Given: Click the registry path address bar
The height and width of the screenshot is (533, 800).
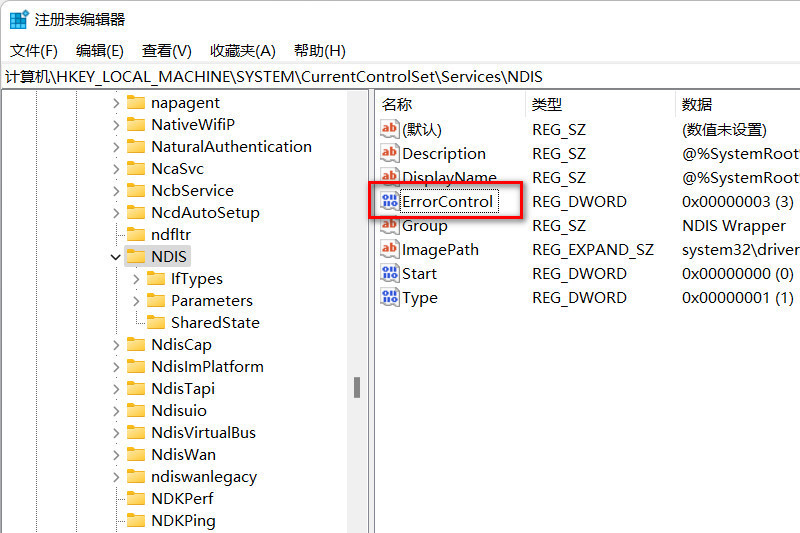Looking at the screenshot, I should [x=400, y=77].
